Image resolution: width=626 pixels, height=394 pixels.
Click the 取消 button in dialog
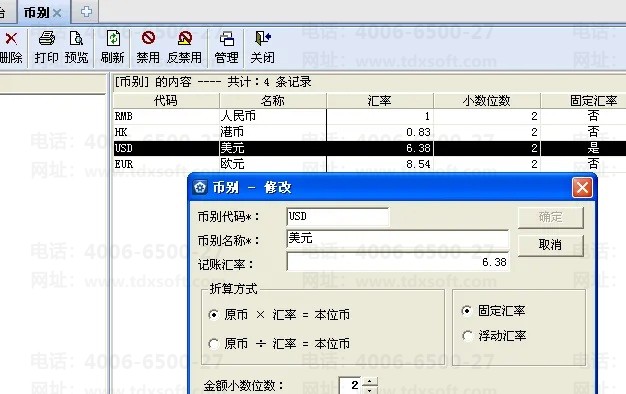click(551, 244)
